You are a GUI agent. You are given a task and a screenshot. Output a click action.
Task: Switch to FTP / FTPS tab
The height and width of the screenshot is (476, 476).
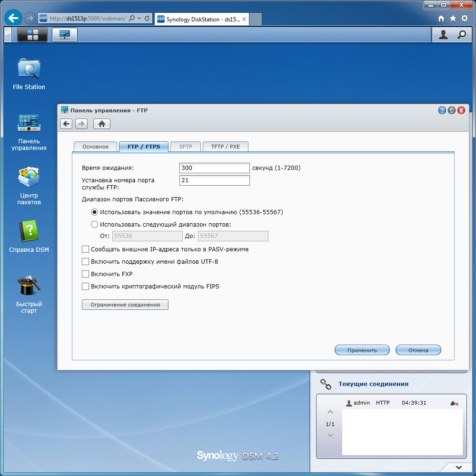pos(144,147)
